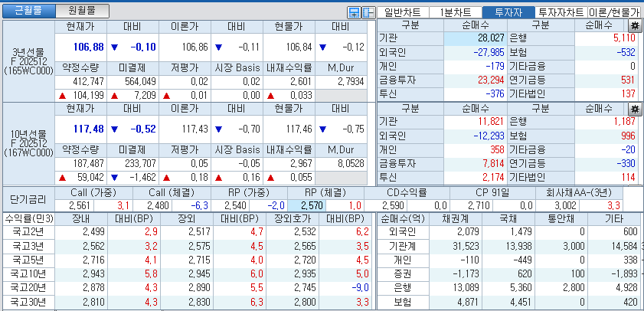This screenshot has width=644, height=311.
Task: Click 투신 net buy 2,174
Action: [x=493, y=177]
